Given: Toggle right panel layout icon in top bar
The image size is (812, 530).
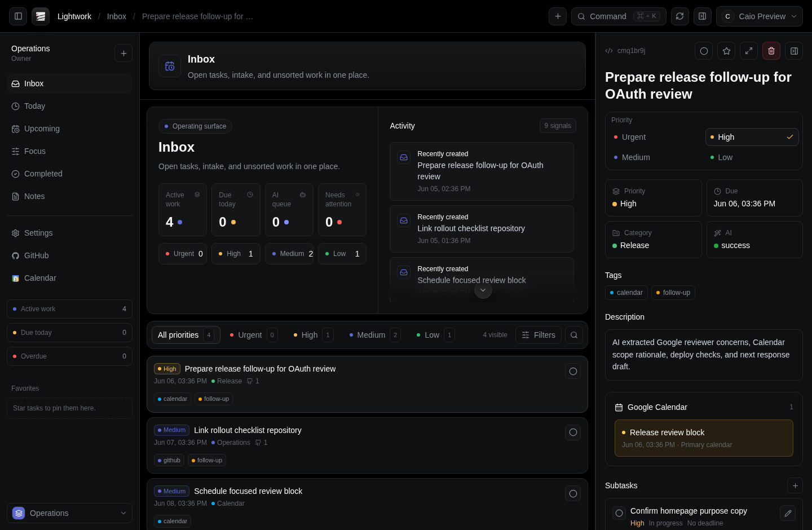Looking at the screenshot, I should [x=703, y=16].
